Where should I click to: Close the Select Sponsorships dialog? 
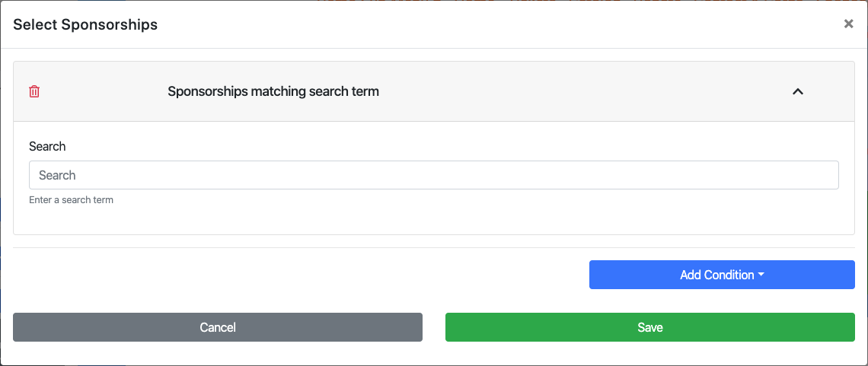click(848, 24)
